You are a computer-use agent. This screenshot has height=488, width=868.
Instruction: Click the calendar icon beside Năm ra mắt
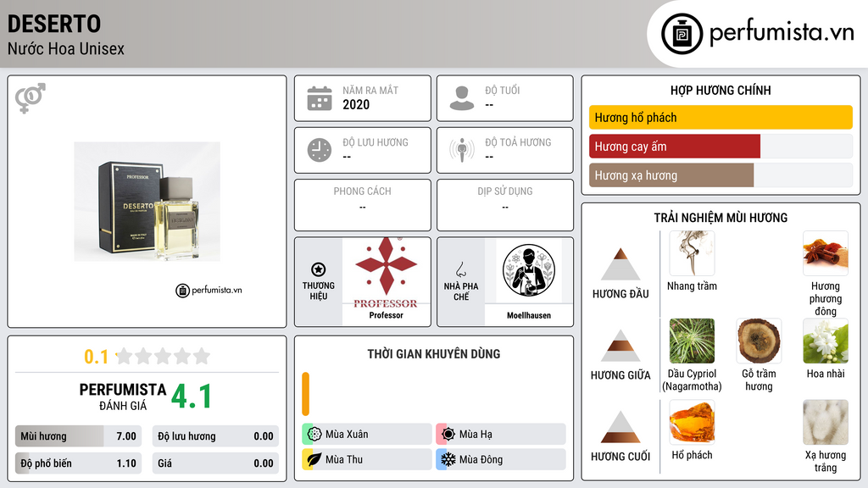point(320,98)
